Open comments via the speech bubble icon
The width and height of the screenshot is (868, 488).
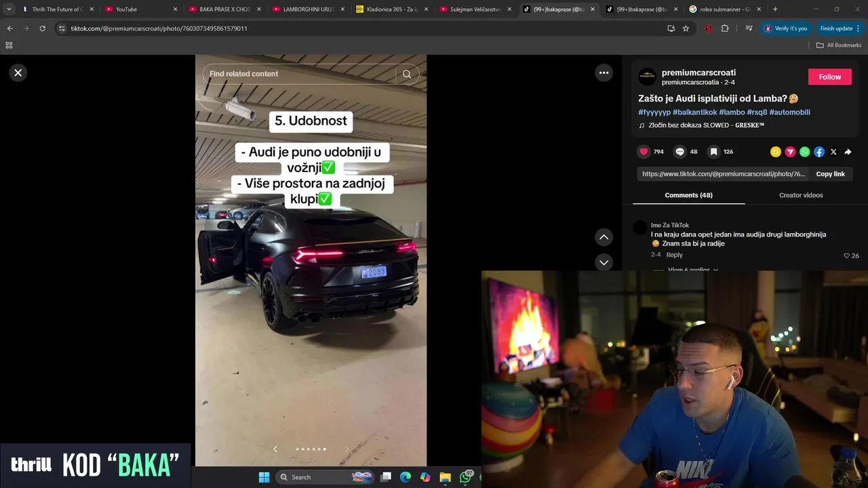(679, 152)
